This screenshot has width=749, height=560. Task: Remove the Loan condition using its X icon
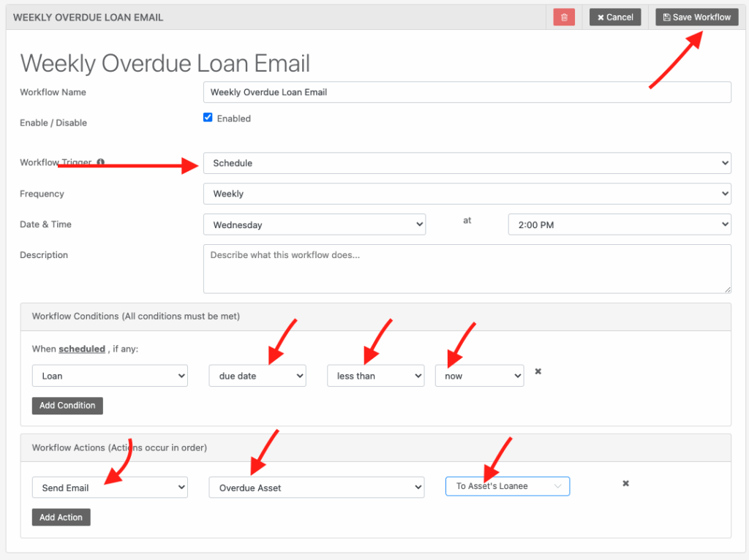click(x=538, y=371)
